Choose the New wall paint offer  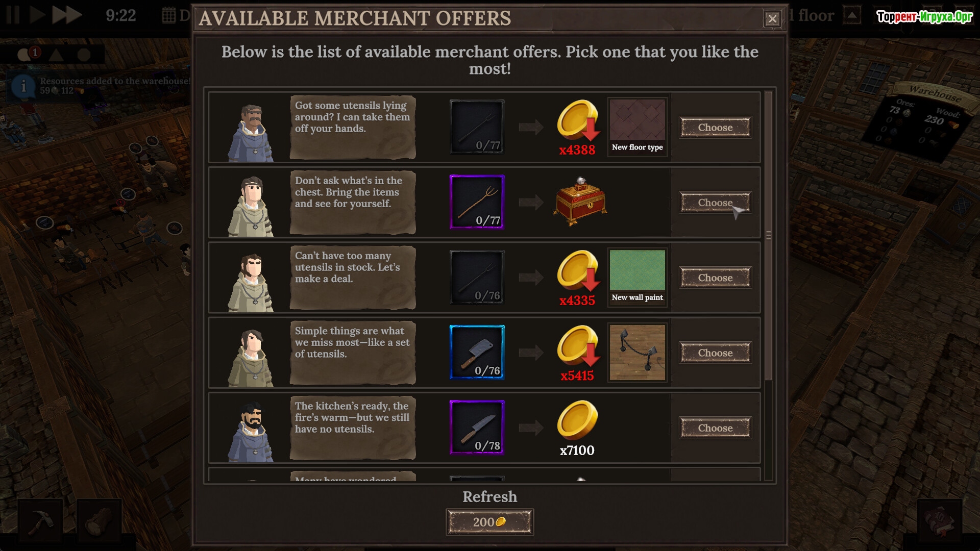coord(715,278)
